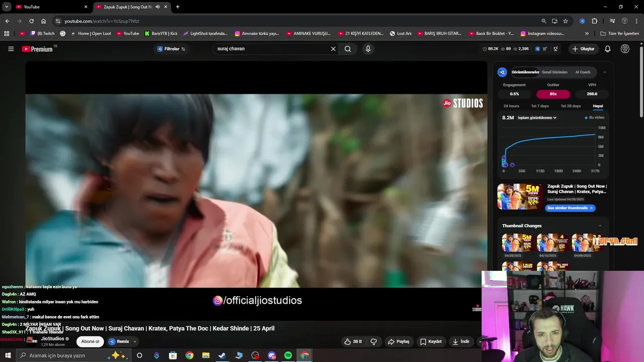Viewport: 644px width, 362px height.
Task: Open the vidIQ list icon beside stats
Action: click(545, 49)
